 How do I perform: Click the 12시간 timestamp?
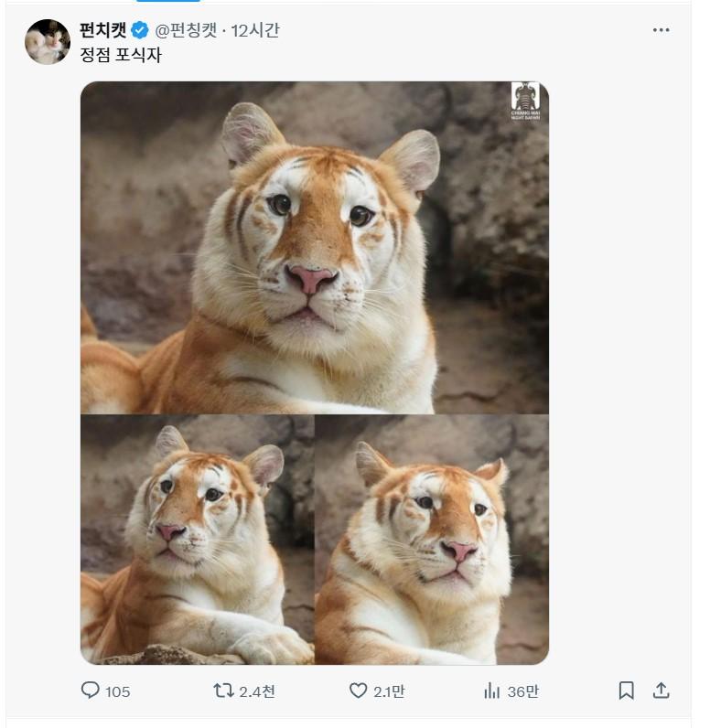tap(255, 30)
